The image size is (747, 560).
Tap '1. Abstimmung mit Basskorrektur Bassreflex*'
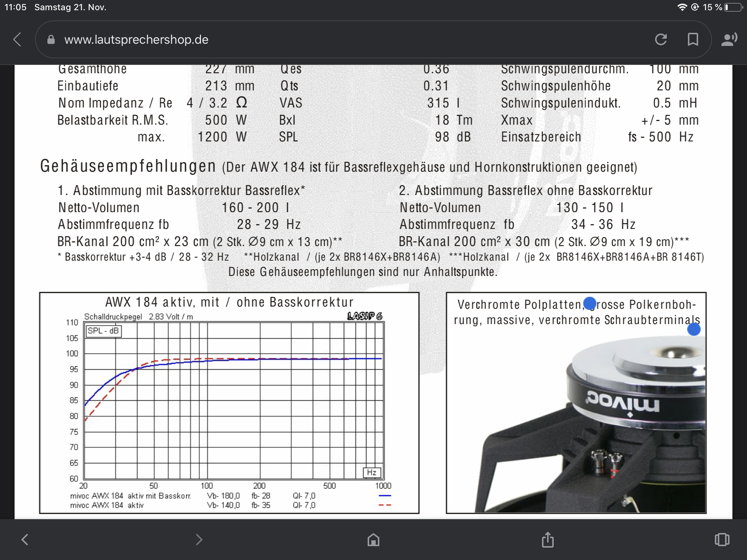[x=181, y=190]
